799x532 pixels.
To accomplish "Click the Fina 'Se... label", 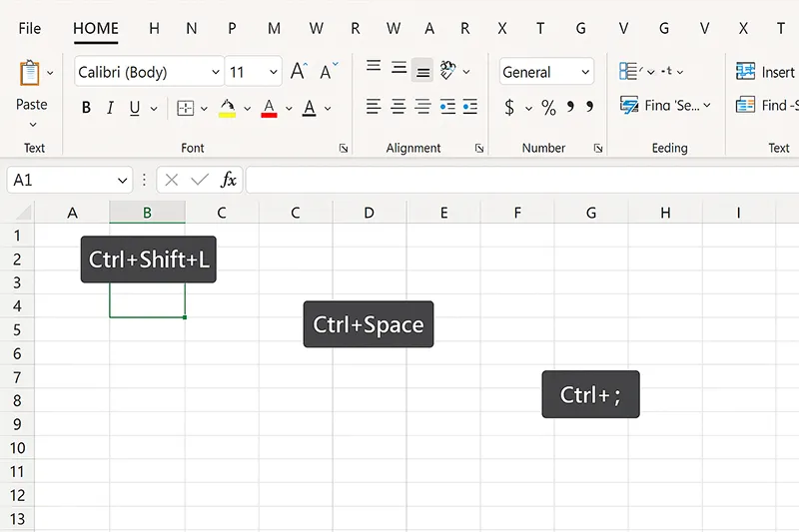I will tap(672, 106).
